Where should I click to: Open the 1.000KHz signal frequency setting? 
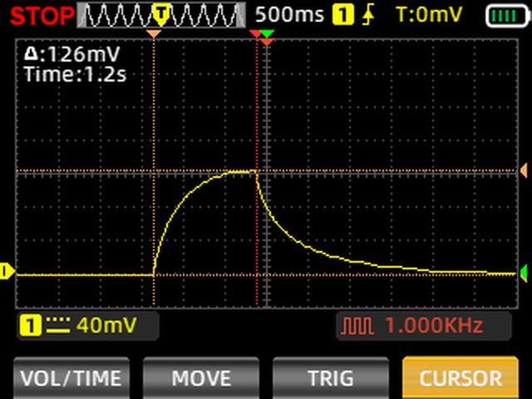(432, 326)
